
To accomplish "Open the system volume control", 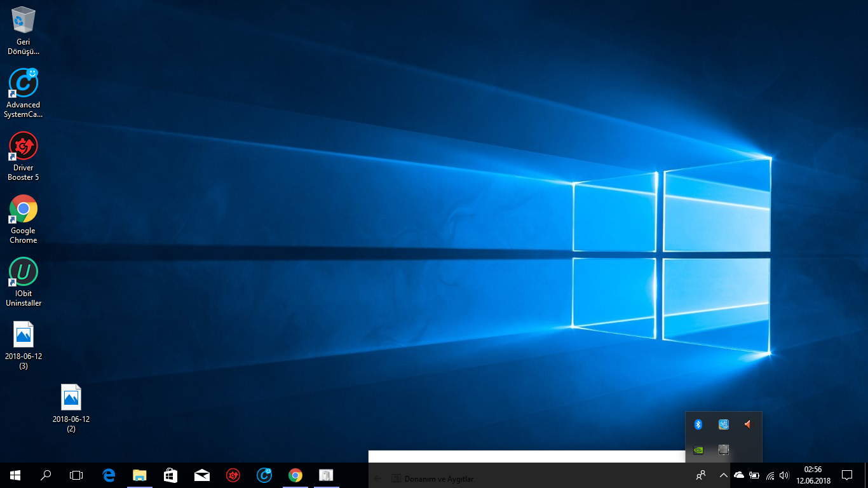I will pos(784,475).
